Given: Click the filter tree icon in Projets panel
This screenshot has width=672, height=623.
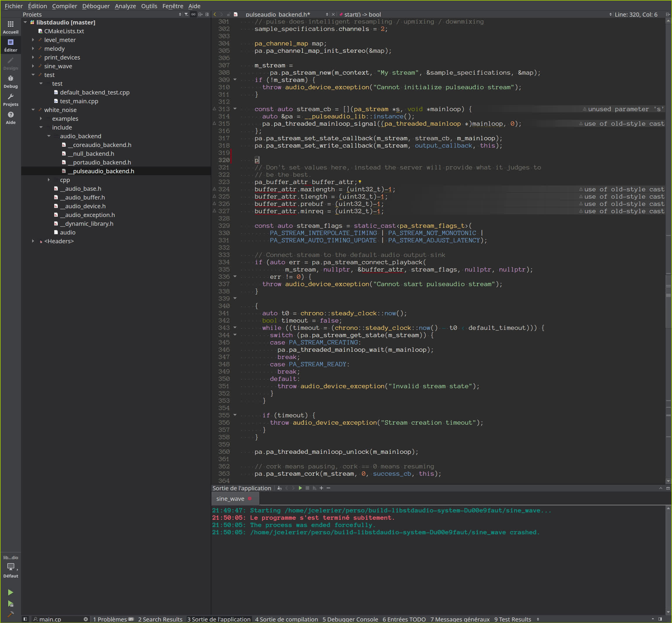Looking at the screenshot, I should point(186,15).
